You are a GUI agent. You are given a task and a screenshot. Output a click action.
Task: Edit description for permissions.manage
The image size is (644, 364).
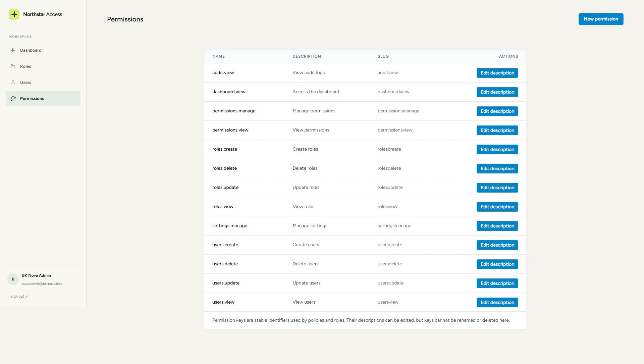(497, 111)
